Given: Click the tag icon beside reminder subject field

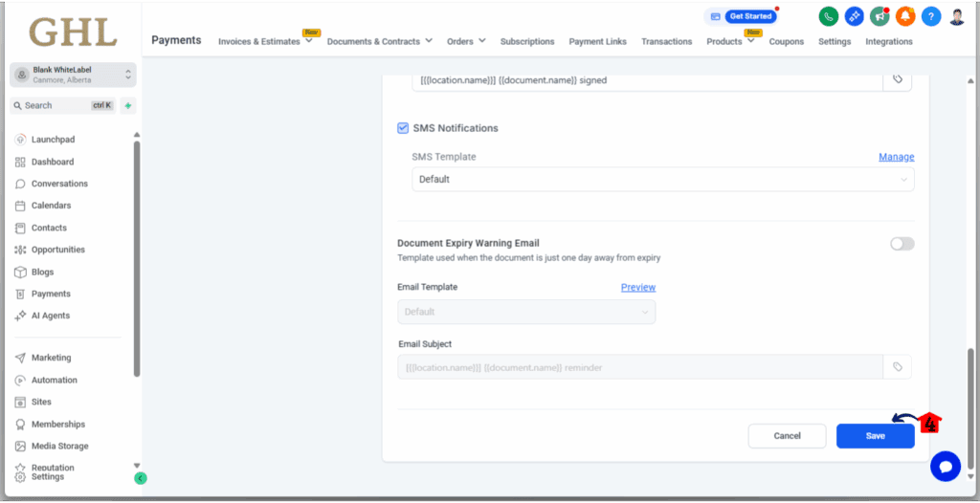Looking at the screenshot, I should click(x=898, y=367).
